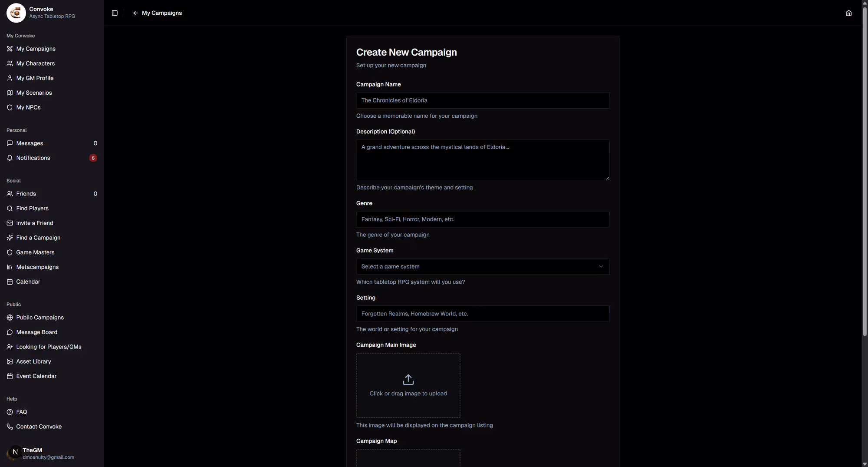Open the Friends page
868x467 pixels.
coord(52,194)
